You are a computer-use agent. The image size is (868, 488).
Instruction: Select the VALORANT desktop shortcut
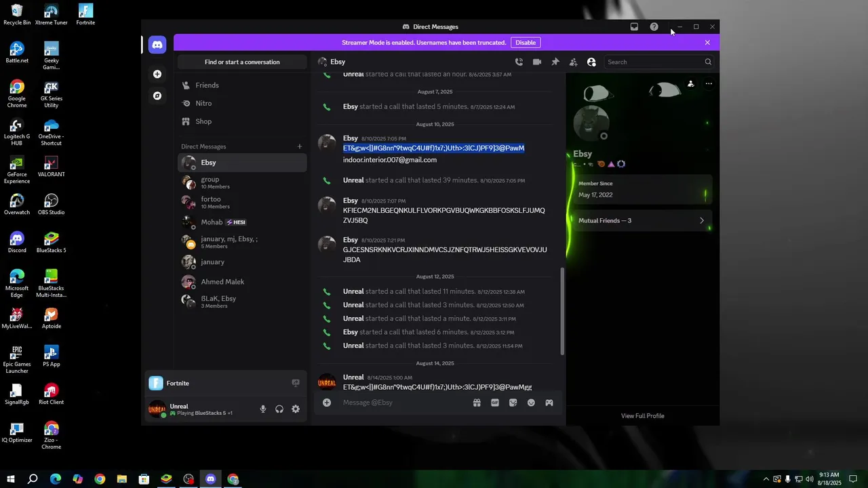coord(52,167)
